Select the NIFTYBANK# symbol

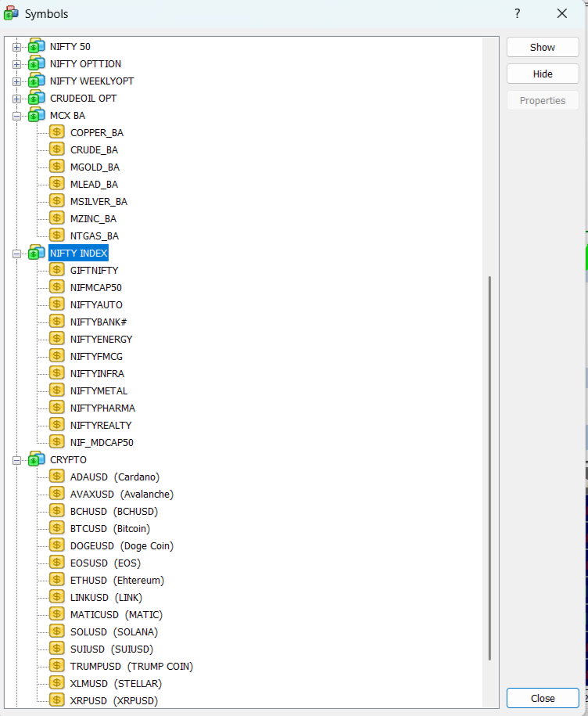coord(99,322)
